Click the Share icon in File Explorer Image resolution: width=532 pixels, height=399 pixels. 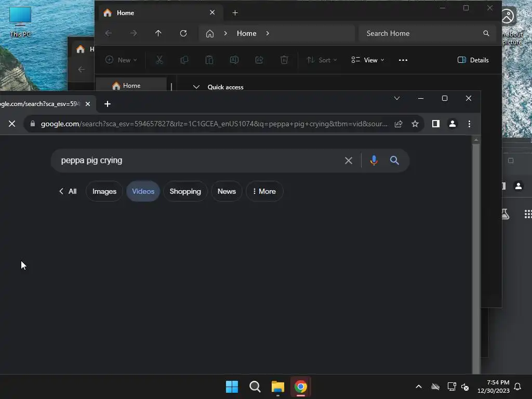click(x=259, y=60)
